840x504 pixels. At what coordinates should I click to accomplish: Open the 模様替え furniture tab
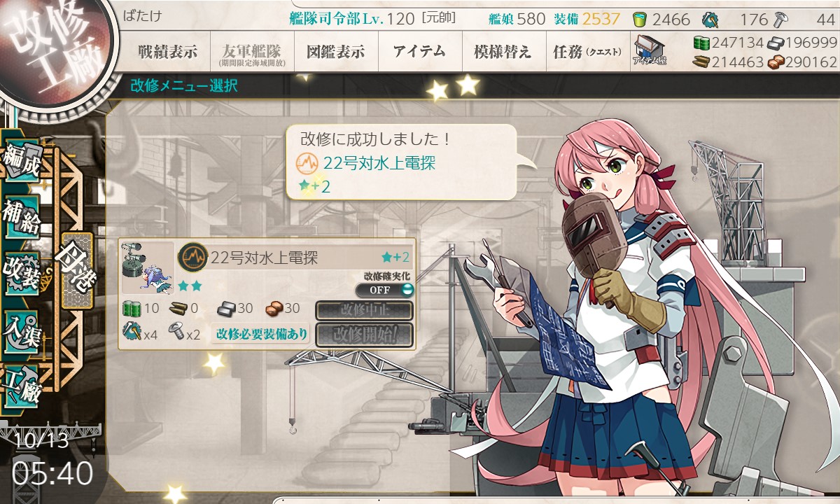tap(504, 52)
